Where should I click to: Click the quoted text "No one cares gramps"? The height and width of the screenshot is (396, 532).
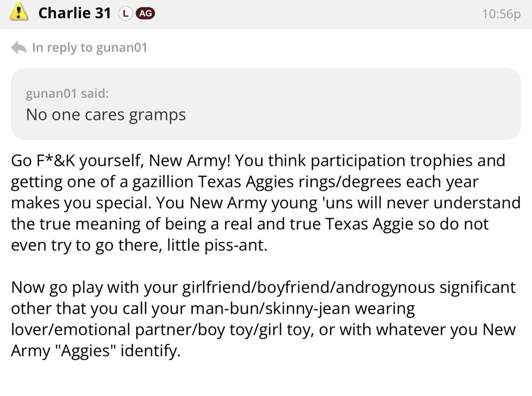[106, 114]
